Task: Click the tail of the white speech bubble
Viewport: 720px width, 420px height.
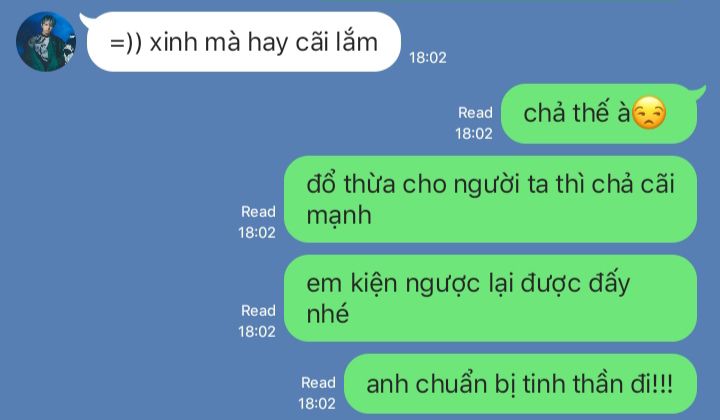Action: tap(85, 19)
